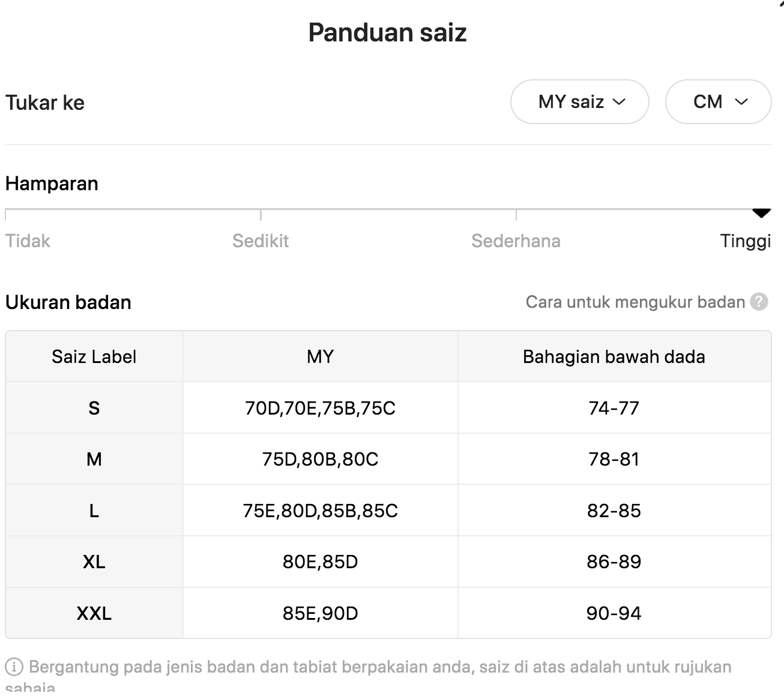Click the Bahagian bawah dada header
Screen dimensions: 784x696
pos(614,356)
